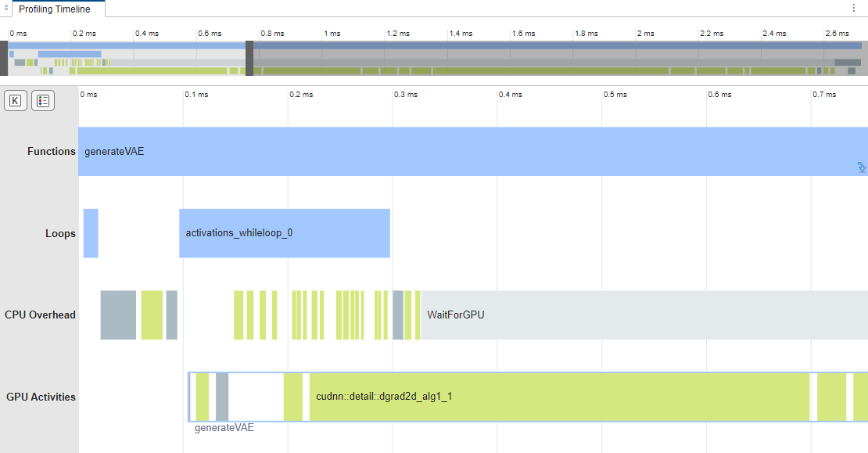Click the Functions row label

coord(52,151)
